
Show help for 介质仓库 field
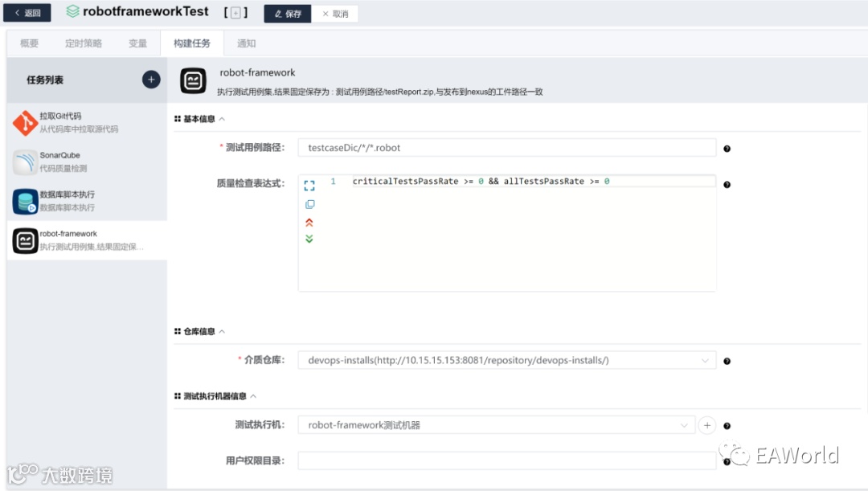727,362
